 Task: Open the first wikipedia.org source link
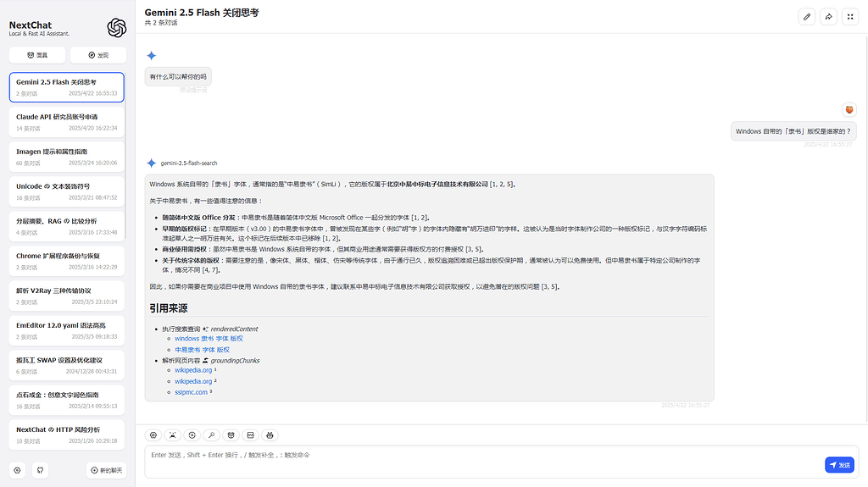pos(193,370)
